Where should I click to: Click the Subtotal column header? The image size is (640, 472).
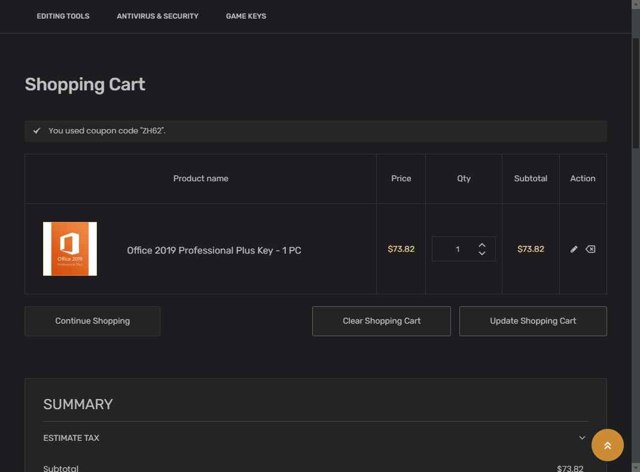(530, 178)
